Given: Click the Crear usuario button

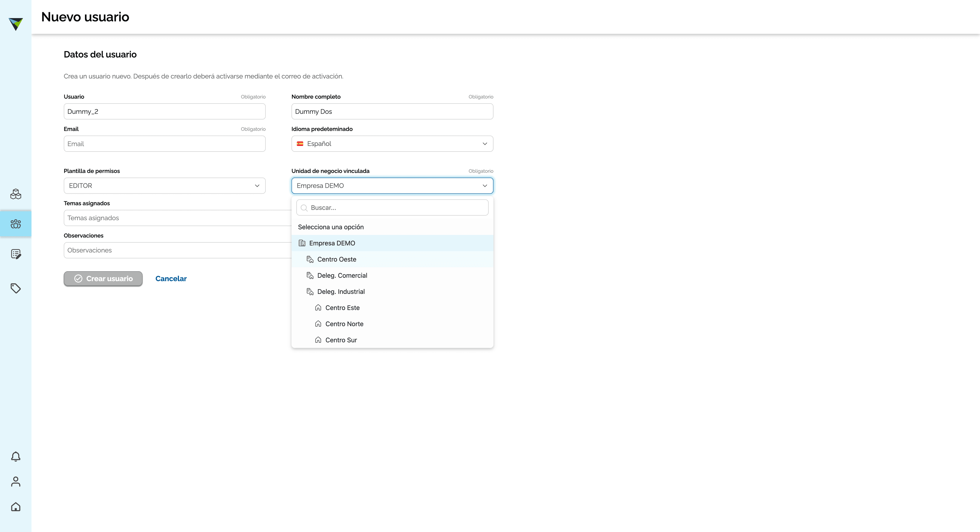Looking at the screenshot, I should click(103, 279).
